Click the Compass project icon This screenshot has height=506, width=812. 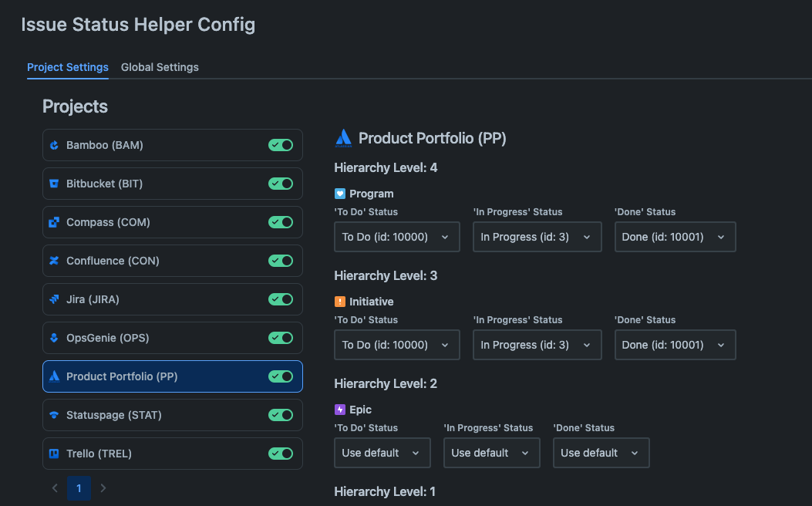[x=54, y=222]
